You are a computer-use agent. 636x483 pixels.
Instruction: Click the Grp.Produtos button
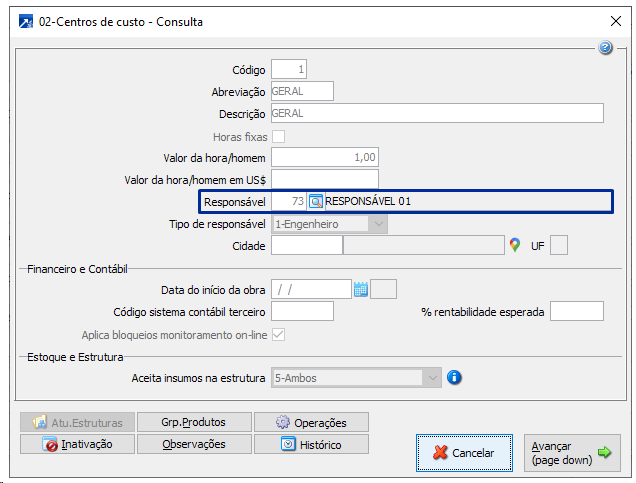(x=194, y=422)
